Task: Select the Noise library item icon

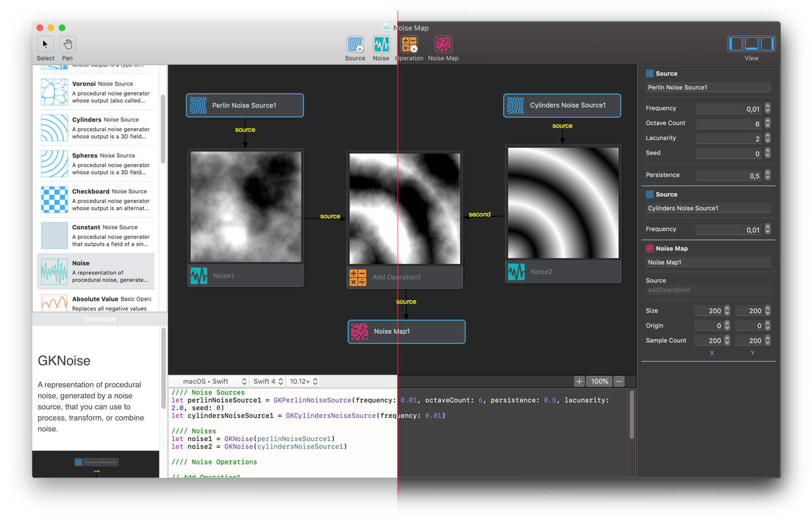Action: [x=54, y=271]
